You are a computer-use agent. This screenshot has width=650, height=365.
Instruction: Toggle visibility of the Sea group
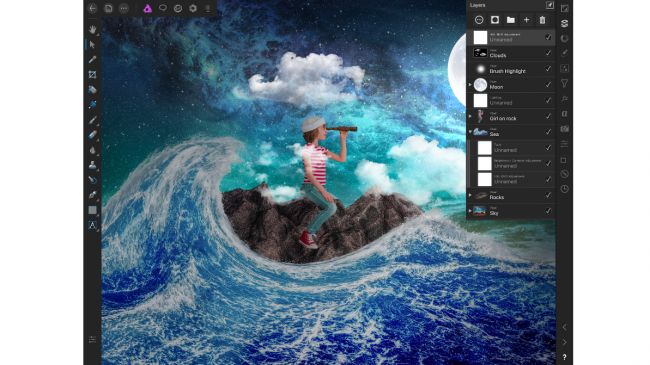click(x=548, y=132)
